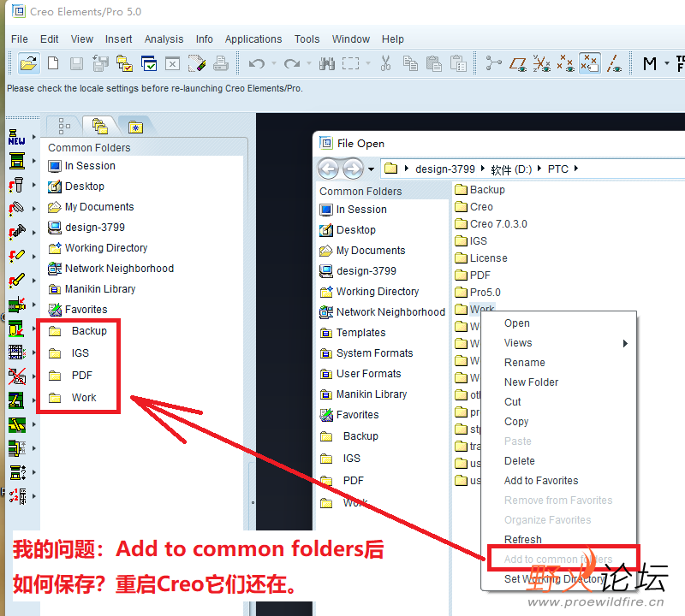
Task: Select Network Neighborhood in navigator panel
Action: (x=111, y=269)
